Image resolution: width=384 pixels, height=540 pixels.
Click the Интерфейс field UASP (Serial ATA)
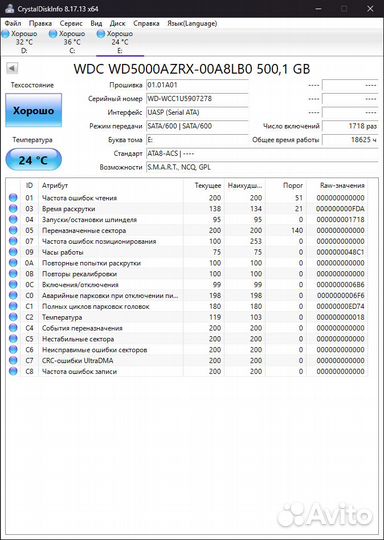[x=197, y=112]
